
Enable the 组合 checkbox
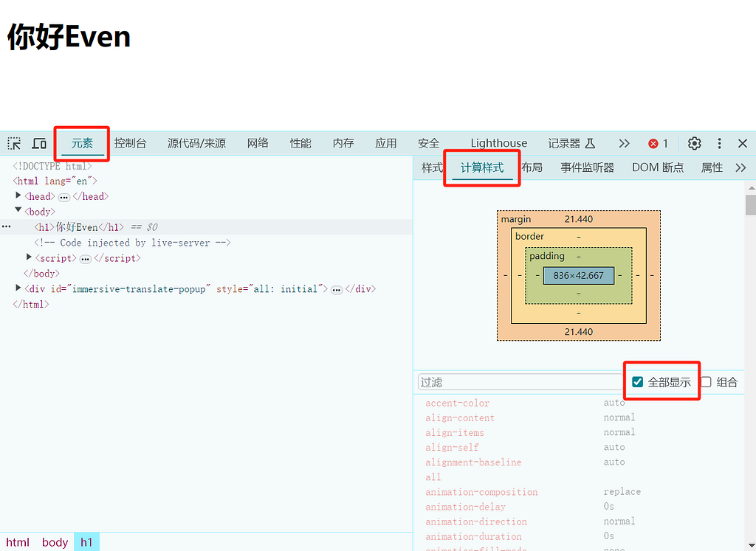(706, 382)
